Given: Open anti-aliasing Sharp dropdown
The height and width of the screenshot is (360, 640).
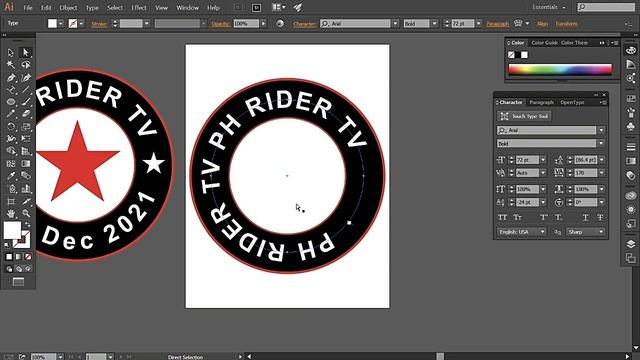Looking at the screenshot, I should click(585, 232).
